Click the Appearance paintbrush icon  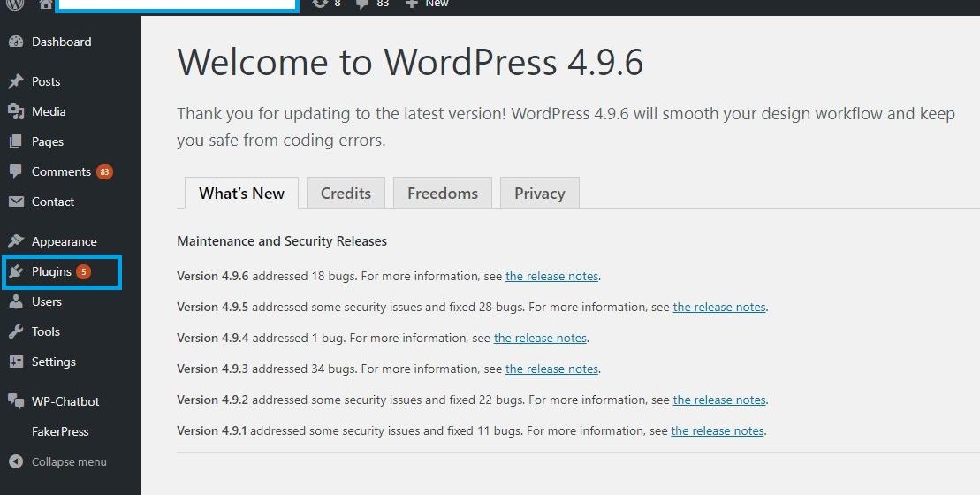pyautogui.click(x=16, y=241)
